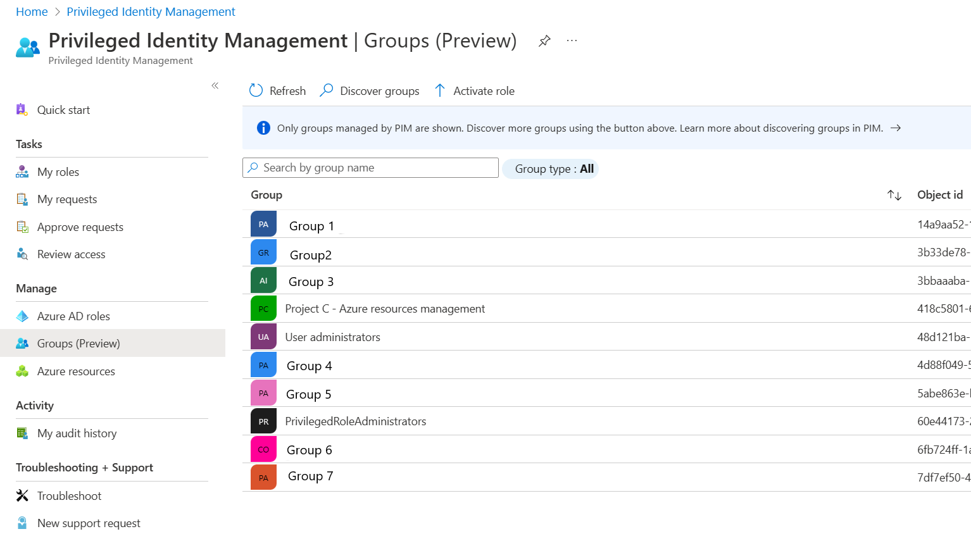Follow the banner's learn more arrow
971x560 pixels.
point(896,128)
